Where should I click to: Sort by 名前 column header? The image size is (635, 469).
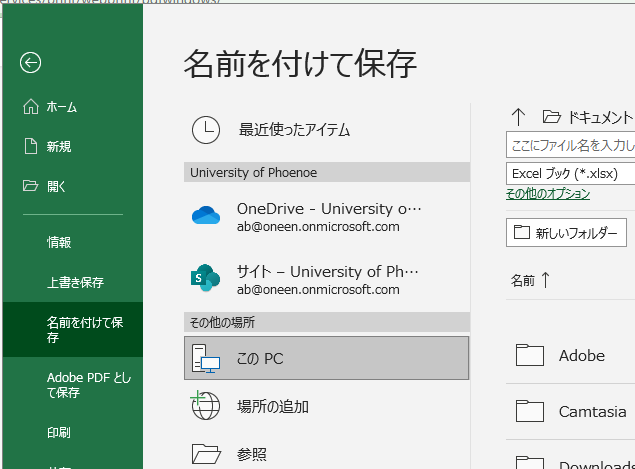(x=530, y=280)
